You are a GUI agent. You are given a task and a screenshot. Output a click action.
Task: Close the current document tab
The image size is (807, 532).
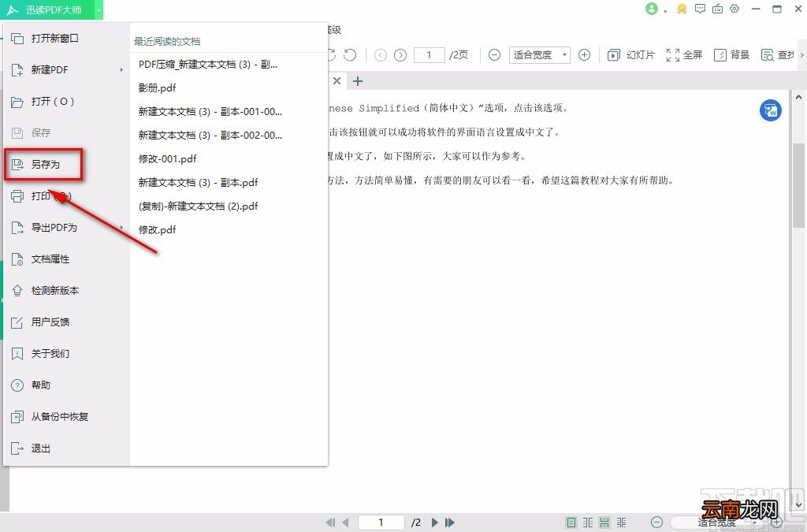(x=337, y=80)
